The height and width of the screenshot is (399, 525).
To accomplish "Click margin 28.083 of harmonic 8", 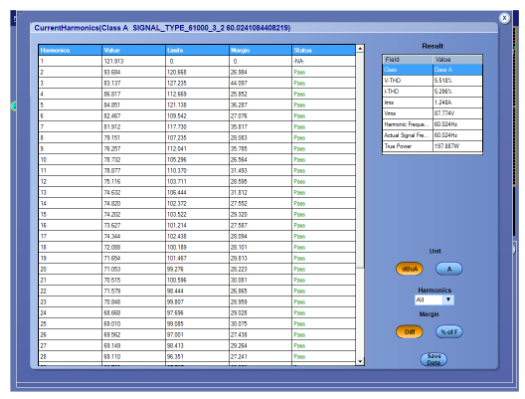I will click(239, 138).
